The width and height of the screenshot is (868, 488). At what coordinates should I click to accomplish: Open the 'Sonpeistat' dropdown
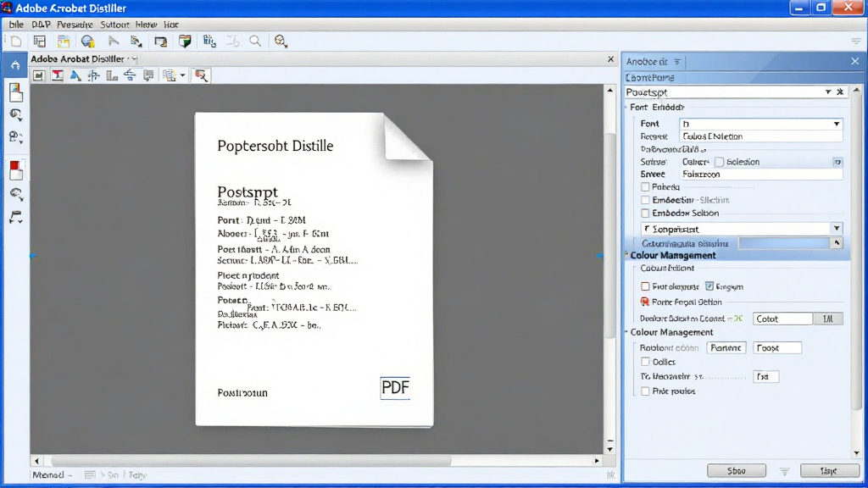(x=837, y=229)
